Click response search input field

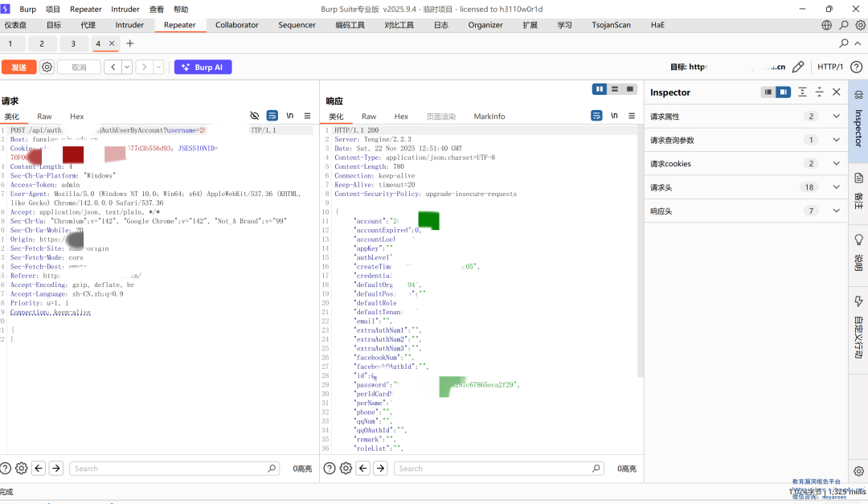tap(499, 469)
